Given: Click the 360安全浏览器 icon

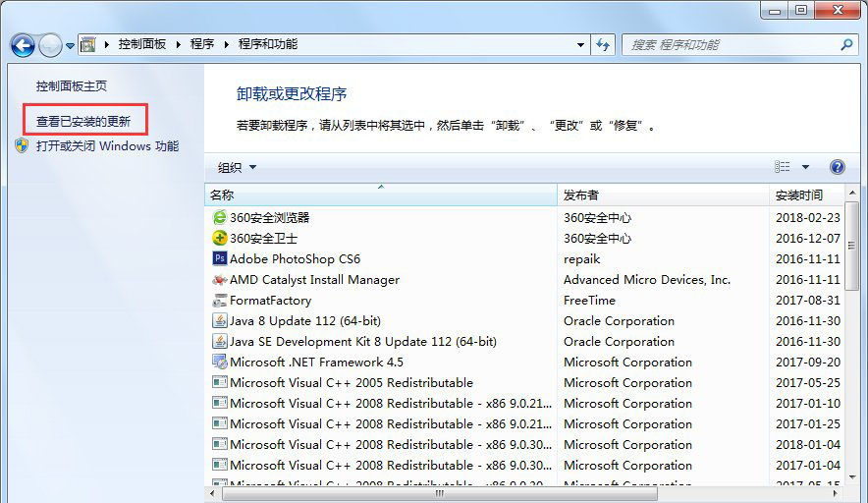Looking at the screenshot, I should [x=220, y=217].
